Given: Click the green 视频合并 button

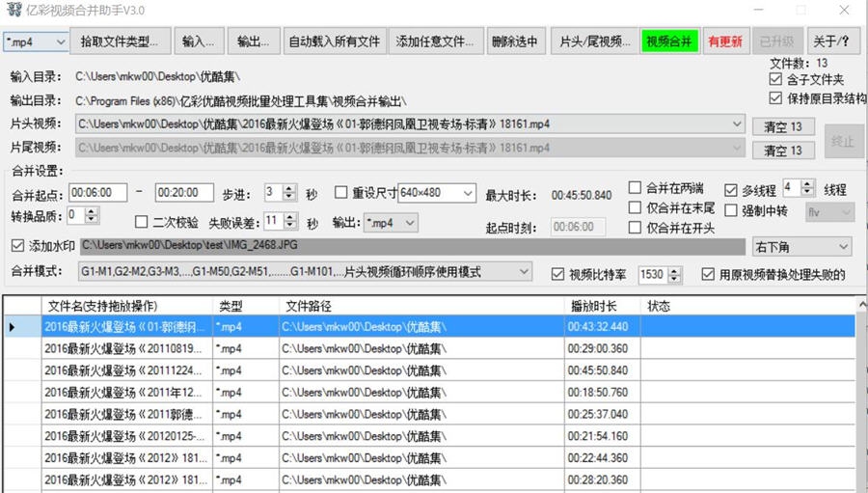Looking at the screenshot, I should pos(669,41).
